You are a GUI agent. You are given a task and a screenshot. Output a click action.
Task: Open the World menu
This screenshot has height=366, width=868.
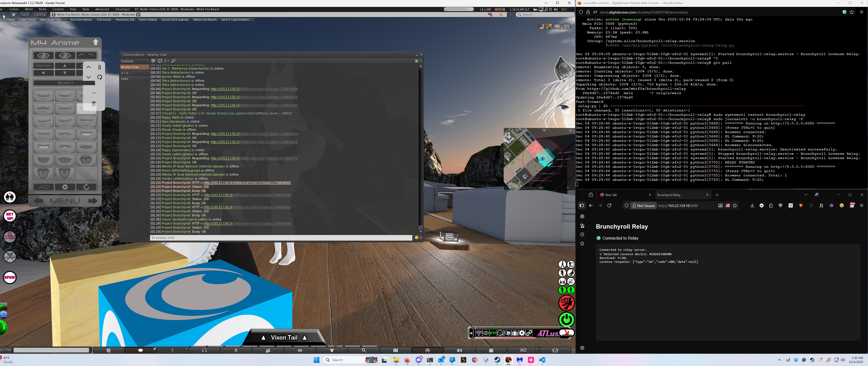click(x=29, y=9)
